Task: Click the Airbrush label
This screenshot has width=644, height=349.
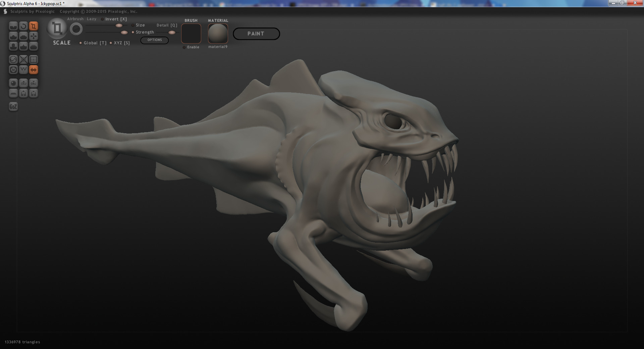Action: click(74, 19)
